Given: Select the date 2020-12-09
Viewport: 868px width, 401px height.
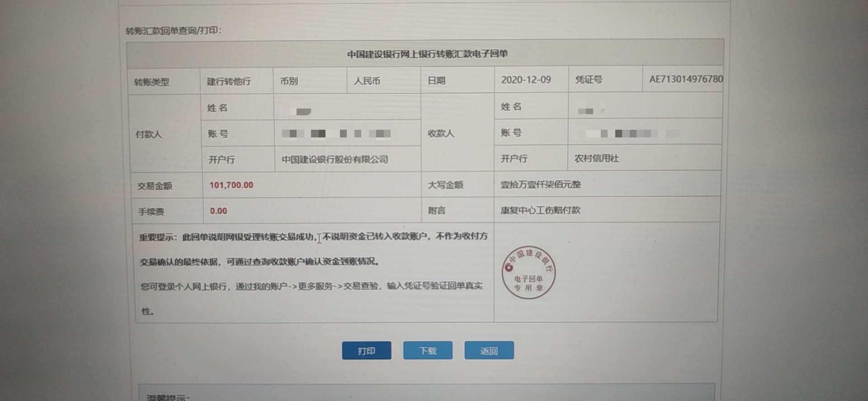Looking at the screenshot, I should point(526,80).
